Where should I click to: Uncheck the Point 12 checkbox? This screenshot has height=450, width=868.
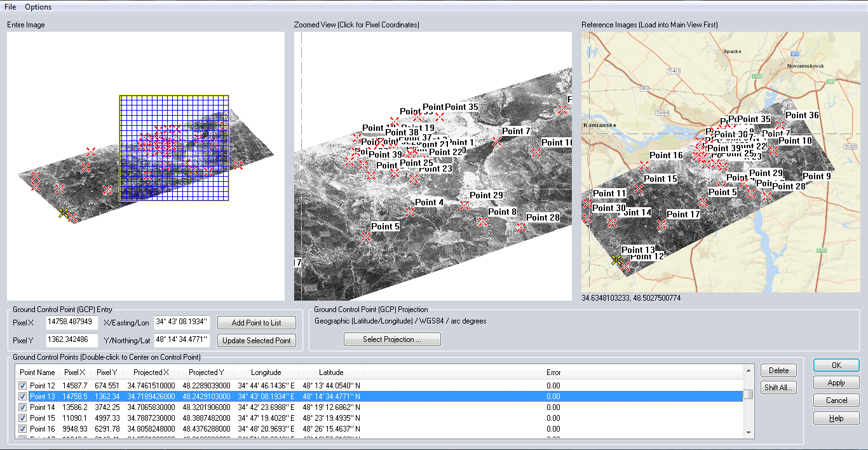(23, 386)
